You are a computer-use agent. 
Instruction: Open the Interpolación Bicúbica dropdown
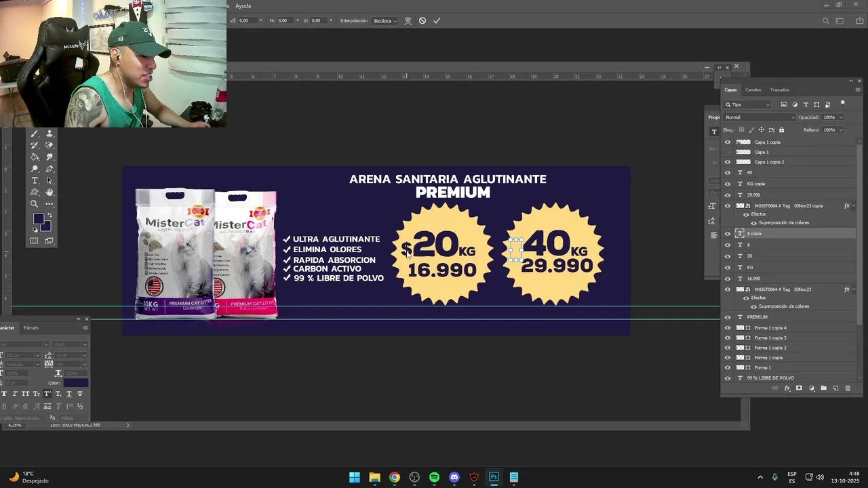(384, 21)
